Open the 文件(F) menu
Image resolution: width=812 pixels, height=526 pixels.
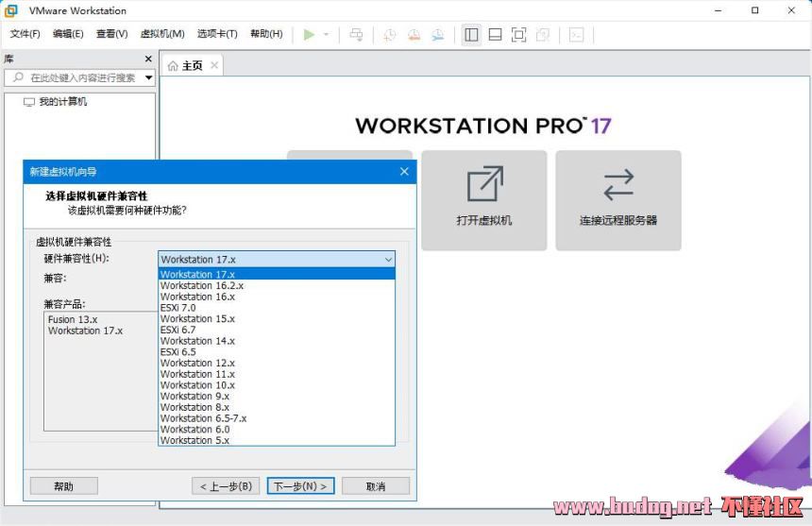click(25, 34)
